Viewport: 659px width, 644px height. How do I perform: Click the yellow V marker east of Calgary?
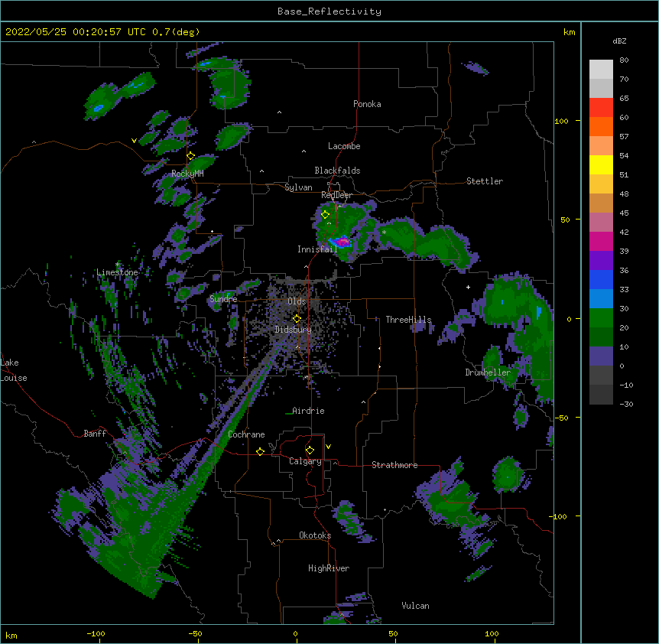pos(328,447)
